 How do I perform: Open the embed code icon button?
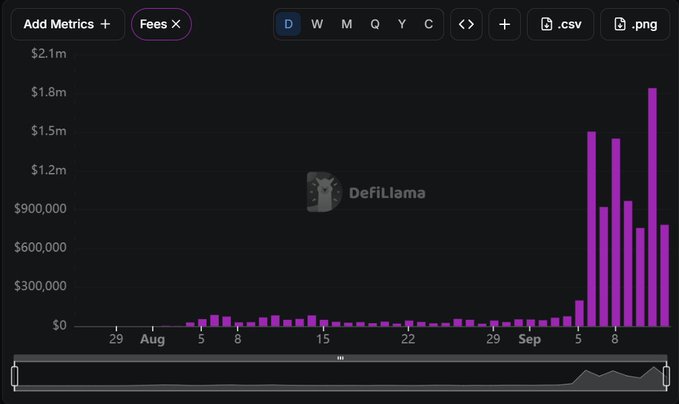pos(466,24)
